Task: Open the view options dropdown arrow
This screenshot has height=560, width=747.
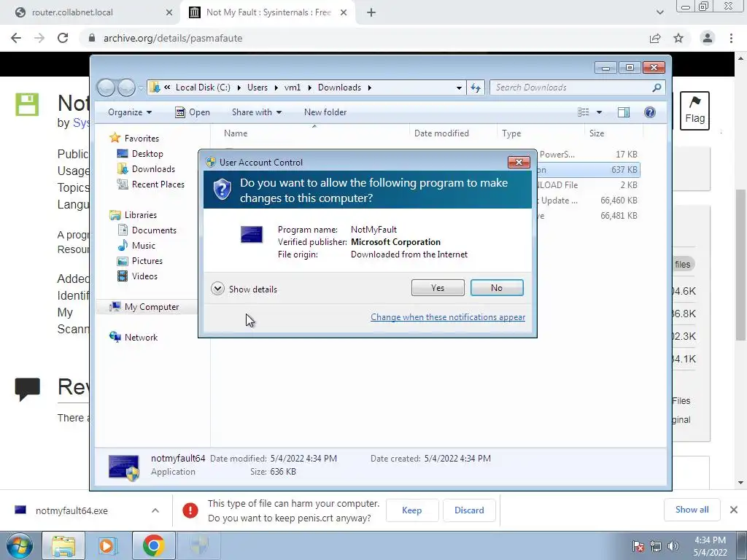Action: coord(600,112)
